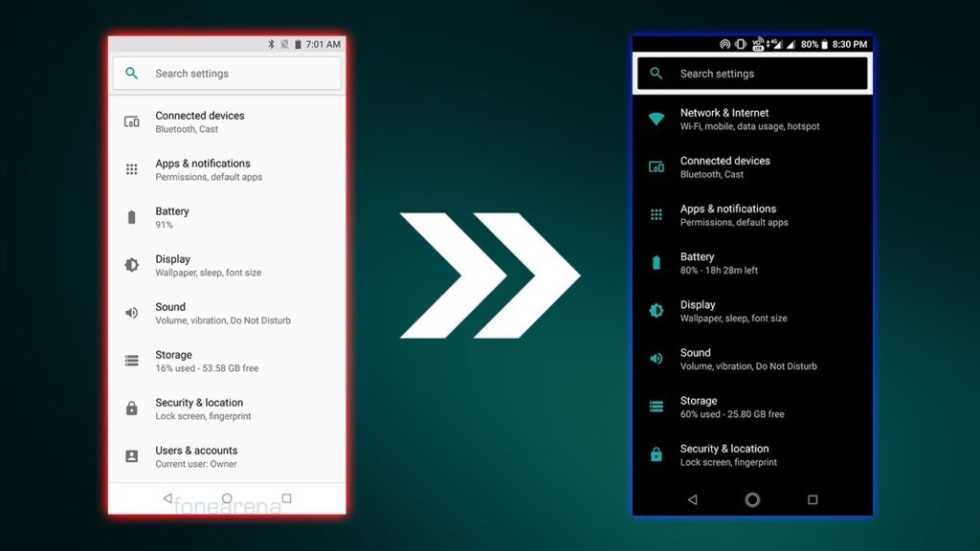
Task: Click the Display icon on the light screen
Action: click(x=131, y=264)
